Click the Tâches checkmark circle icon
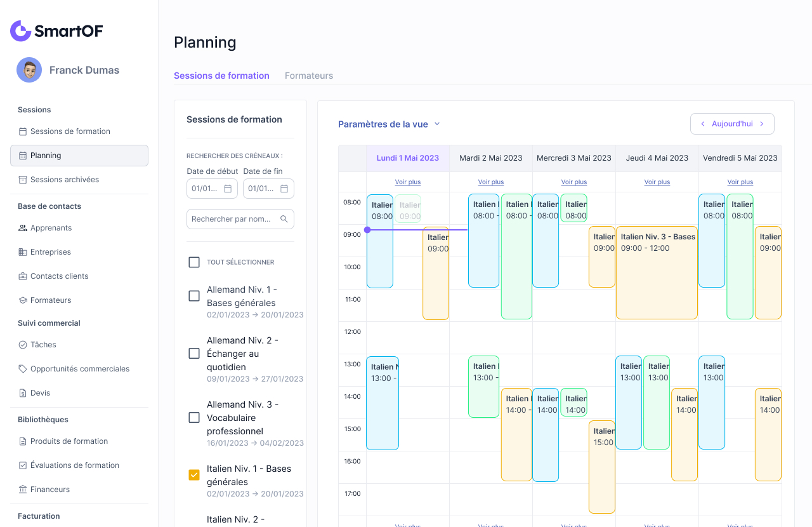The width and height of the screenshot is (812, 527). [23, 345]
